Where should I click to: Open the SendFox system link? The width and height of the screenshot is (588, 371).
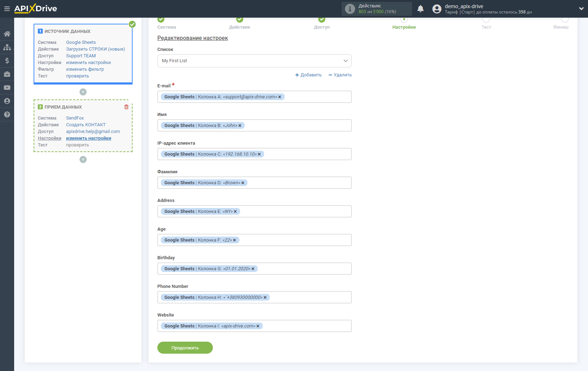point(75,118)
